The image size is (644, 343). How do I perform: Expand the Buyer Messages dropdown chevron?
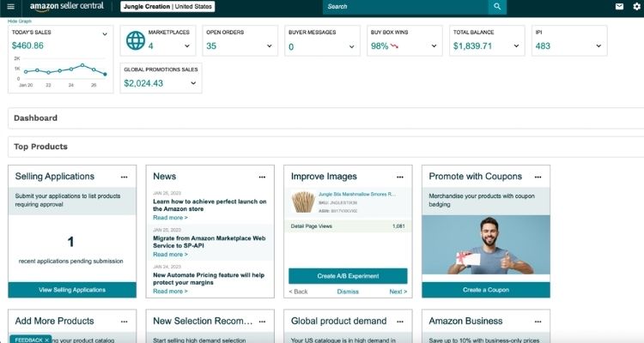click(351, 46)
